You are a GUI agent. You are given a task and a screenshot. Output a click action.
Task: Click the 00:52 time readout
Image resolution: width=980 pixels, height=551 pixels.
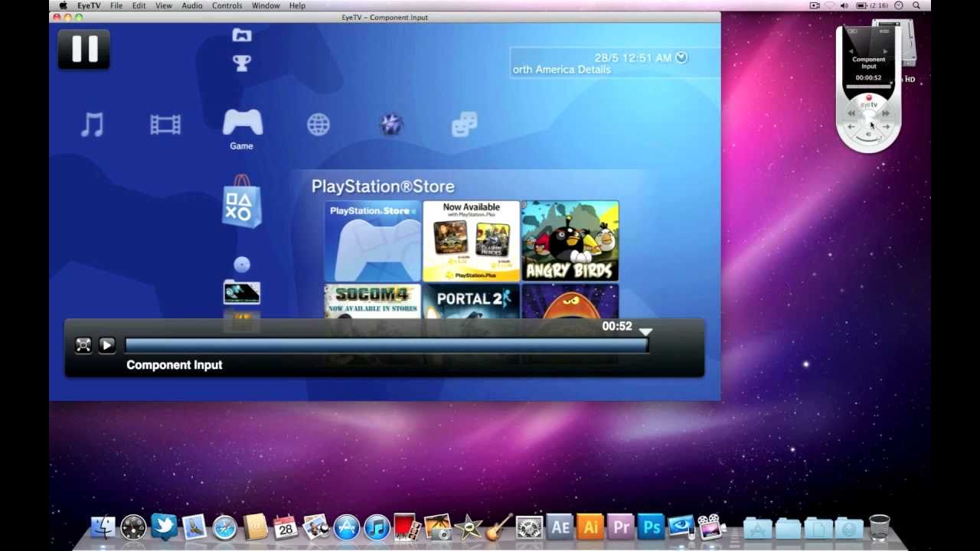(617, 326)
